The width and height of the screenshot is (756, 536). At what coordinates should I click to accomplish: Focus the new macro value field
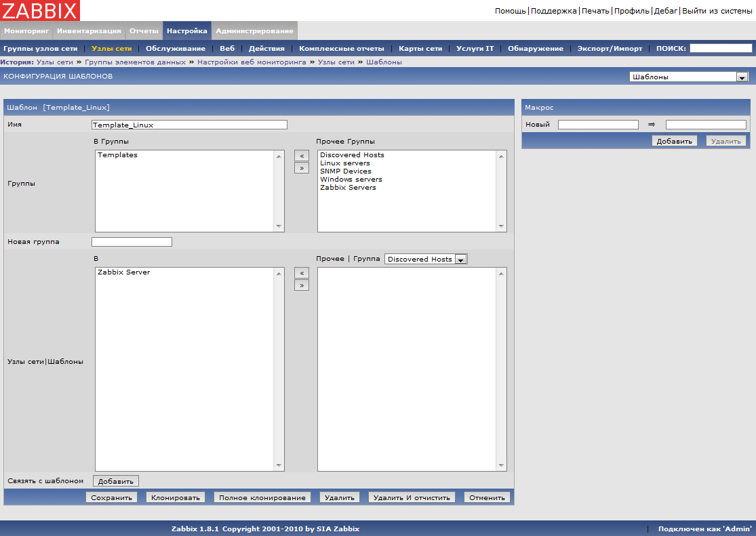pyautogui.click(x=706, y=125)
